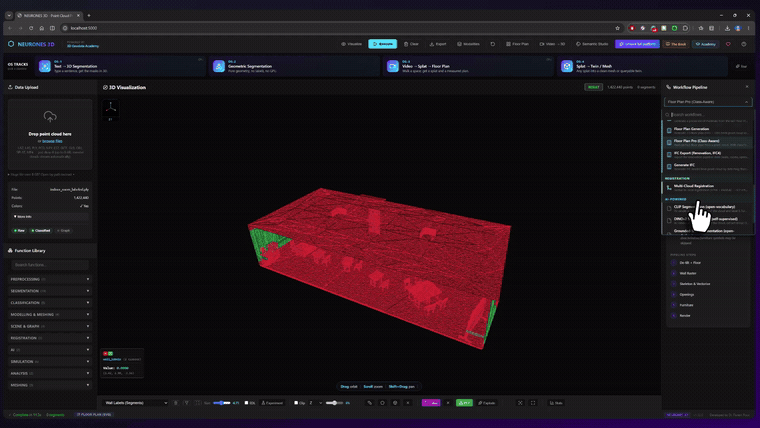Image resolution: width=760 pixels, height=428 pixels.
Task: Click the Neurones 3D logo
Action: pos(32,44)
